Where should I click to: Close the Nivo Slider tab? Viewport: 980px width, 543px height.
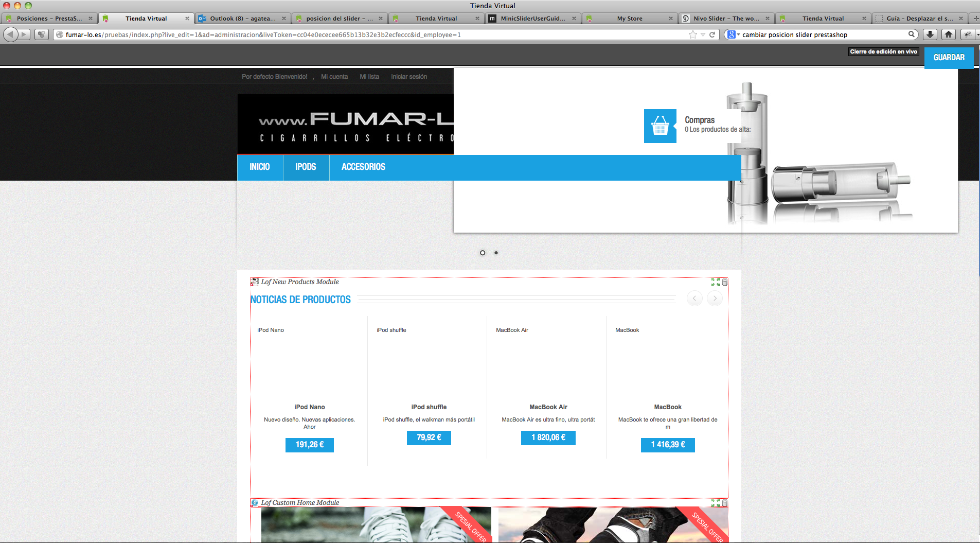point(768,19)
